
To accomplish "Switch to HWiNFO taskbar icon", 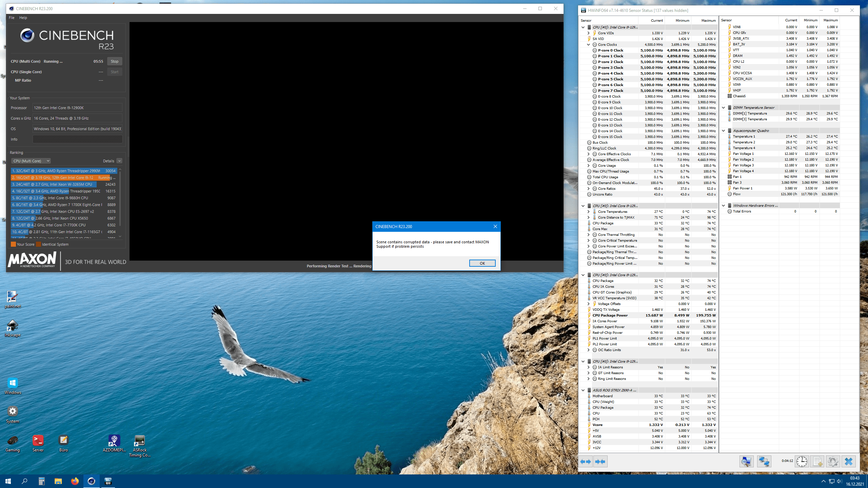I will point(108,481).
